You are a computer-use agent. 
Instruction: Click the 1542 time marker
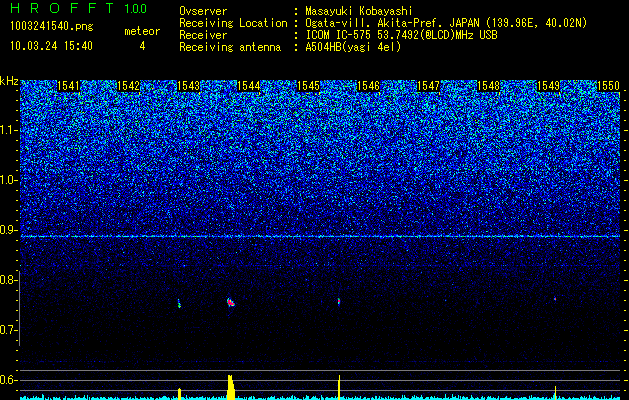point(128,86)
